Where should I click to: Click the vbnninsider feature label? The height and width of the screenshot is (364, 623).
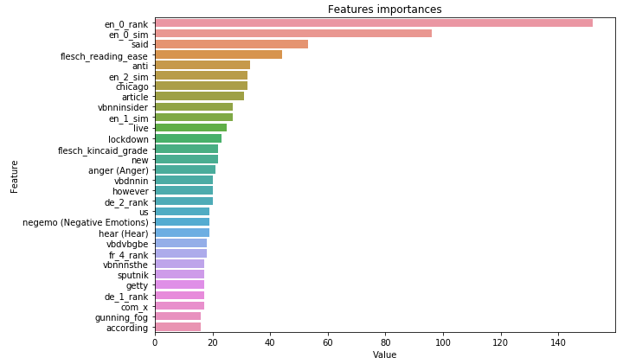click(123, 107)
